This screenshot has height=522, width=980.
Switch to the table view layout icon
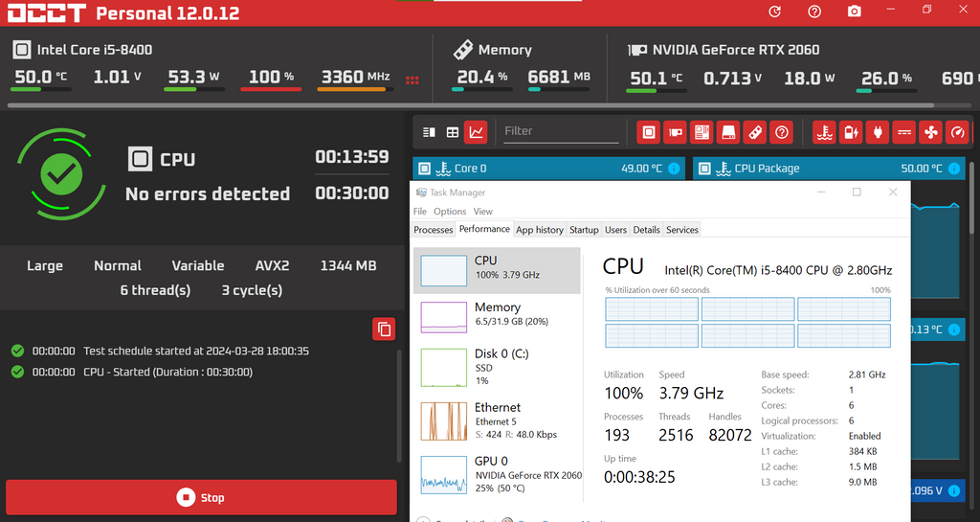tap(453, 132)
